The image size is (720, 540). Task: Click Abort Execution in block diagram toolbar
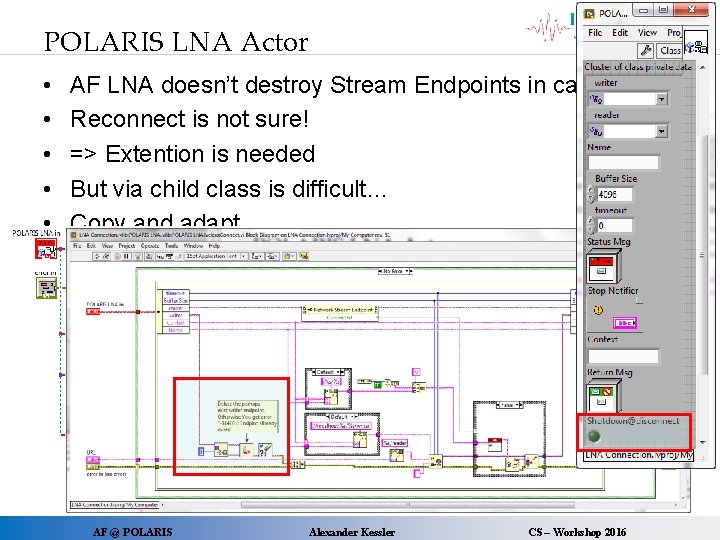coord(117,256)
